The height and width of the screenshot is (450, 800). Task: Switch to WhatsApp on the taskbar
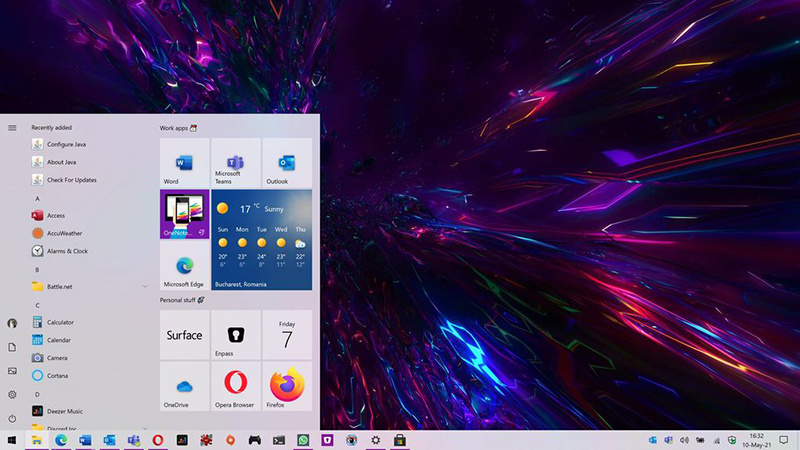click(303, 440)
